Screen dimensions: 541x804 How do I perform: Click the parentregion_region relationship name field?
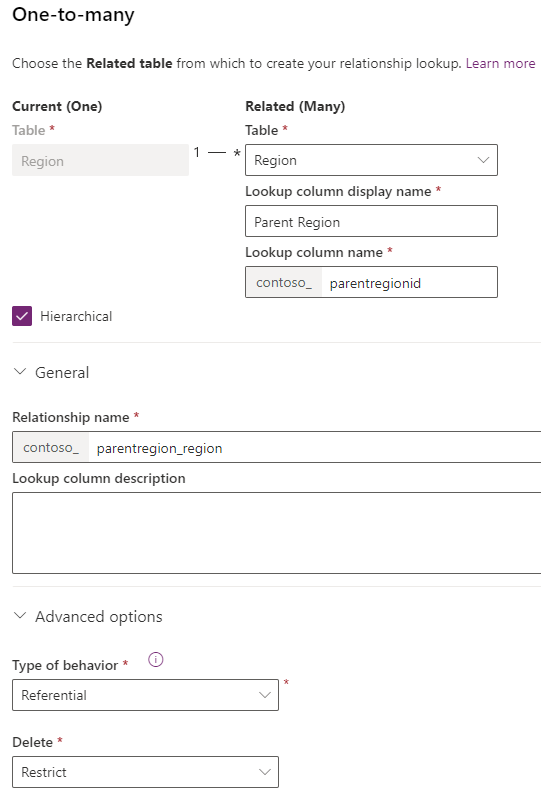[x=315, y=447]
